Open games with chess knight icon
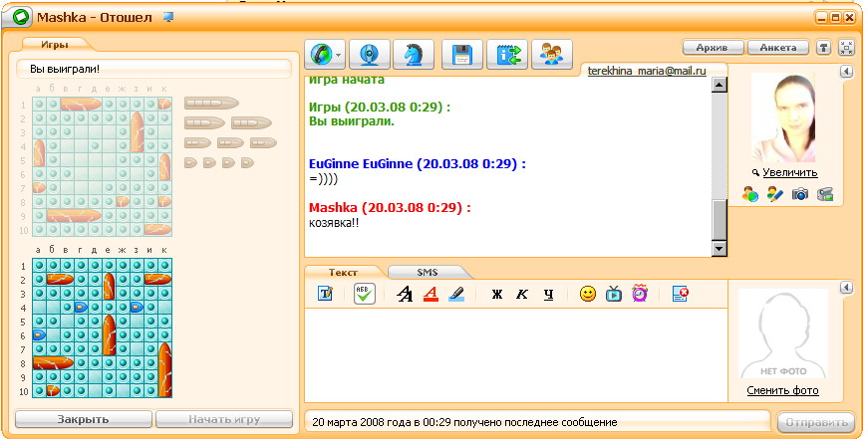This screenshot has height=439, width=868. (x=414, y=54)
